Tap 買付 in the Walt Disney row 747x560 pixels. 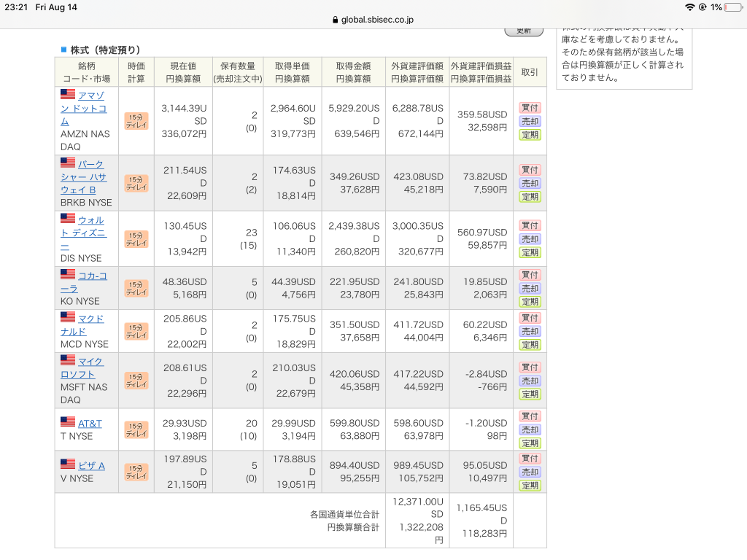pyautogui.click(x=530, y=225)
